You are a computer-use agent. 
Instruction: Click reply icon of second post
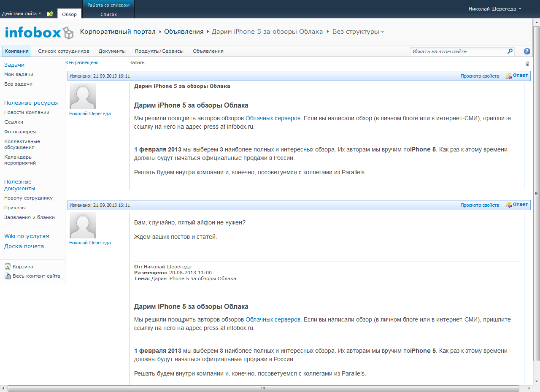pyautogui.click(x=509, y=205)
